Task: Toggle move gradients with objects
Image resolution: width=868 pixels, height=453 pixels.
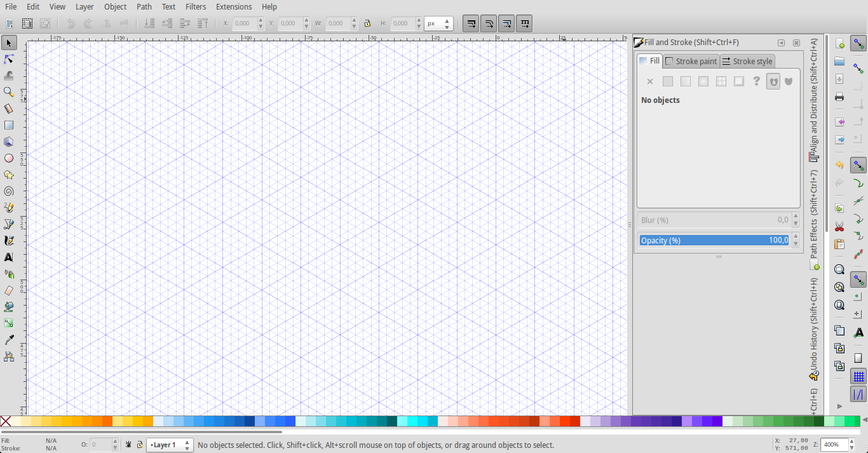Action: coord(506,24)
